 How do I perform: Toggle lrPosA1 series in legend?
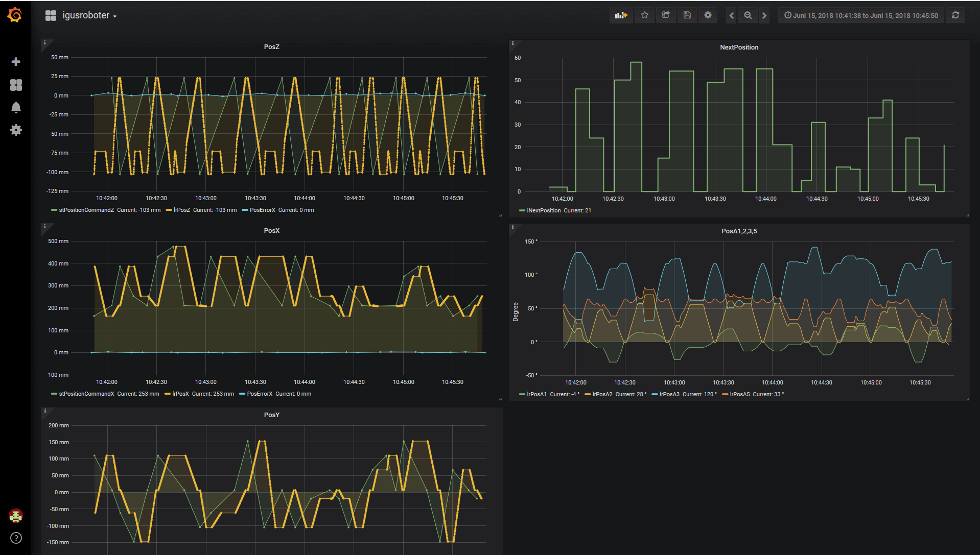coord(536,394)
